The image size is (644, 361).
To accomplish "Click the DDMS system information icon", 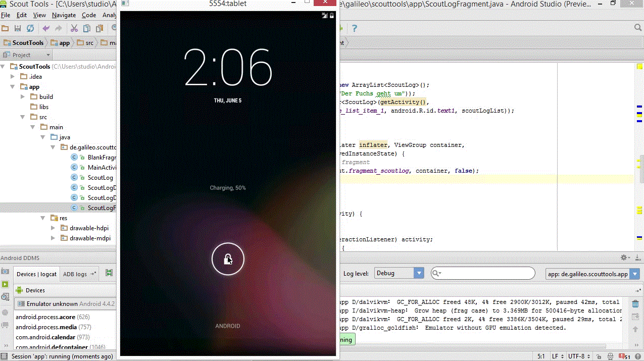I will (x=5, y=297).
